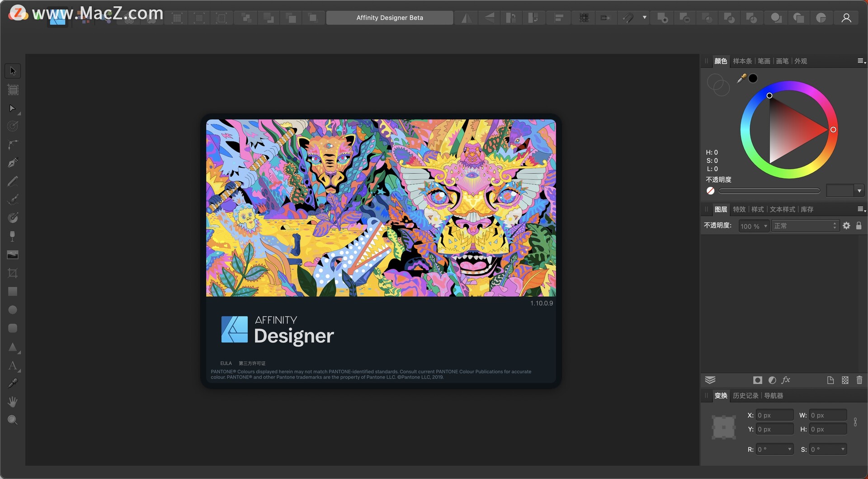The width and height of the screenshot is (868, 479).
Task: Select the View hand tool
Action: pyautogui.click(x=13, y=402)
